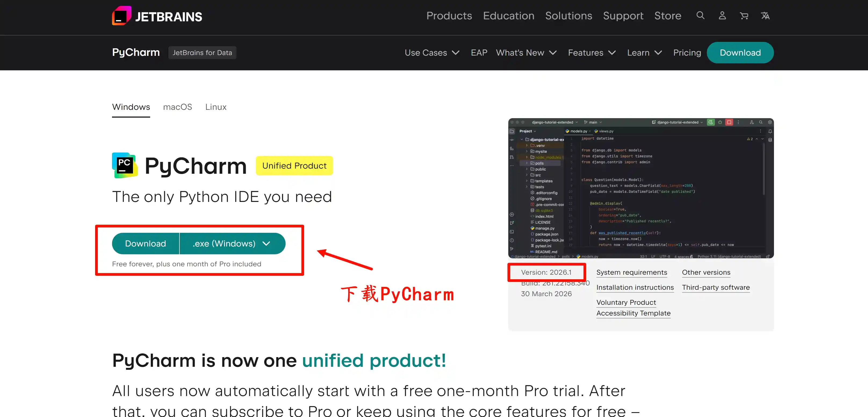Expand the Learn dropdown

click(x=644, y=53)
